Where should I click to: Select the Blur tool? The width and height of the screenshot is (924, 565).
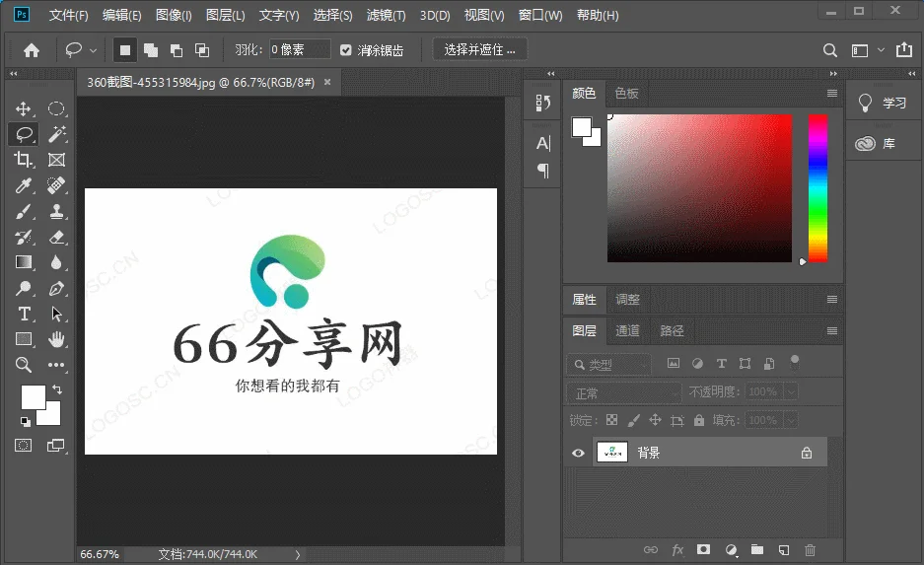56,262
